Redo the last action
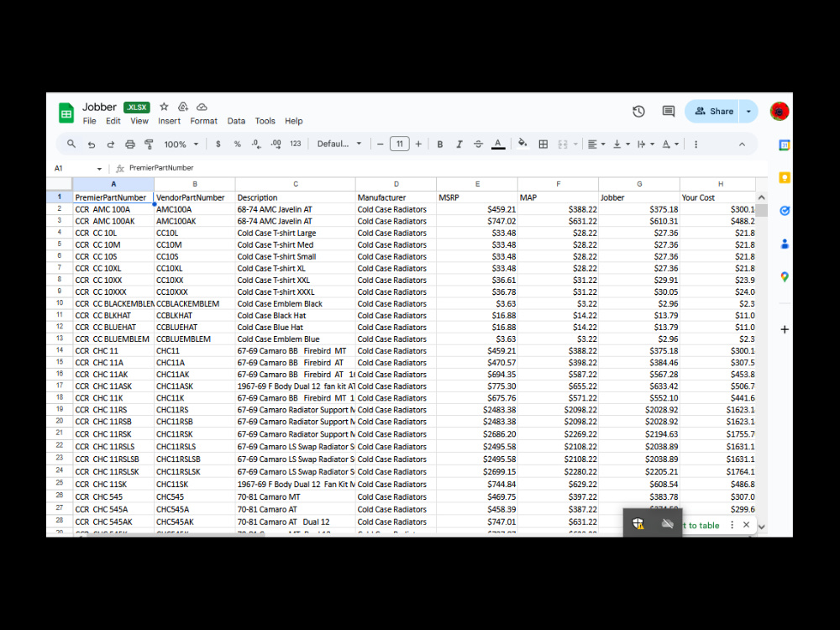The width and height of the screenshot is (840, 630). [x=110, y=144]
